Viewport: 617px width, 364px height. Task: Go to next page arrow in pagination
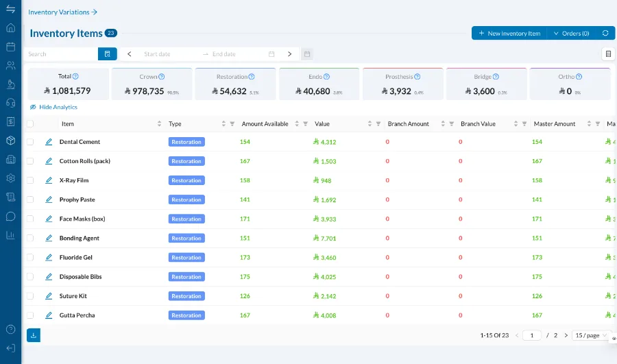click(x=566, y=335)
